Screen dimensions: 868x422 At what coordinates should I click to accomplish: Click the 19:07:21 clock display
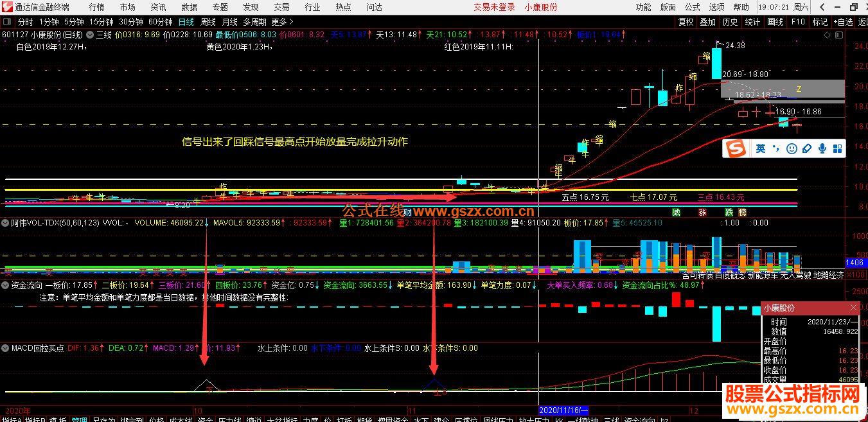pos(774,7)
